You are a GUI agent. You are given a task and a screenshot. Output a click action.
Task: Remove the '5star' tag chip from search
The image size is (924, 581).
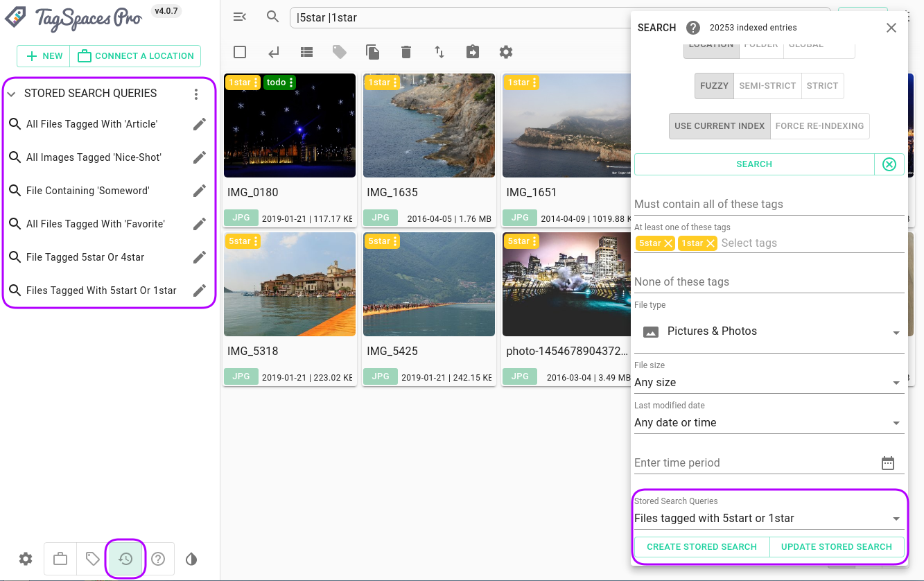669,243
